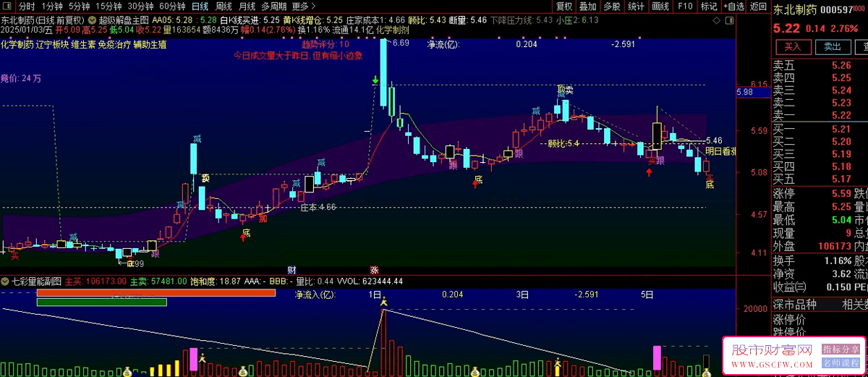The image size is (868, 377).
Task: Click the 财 event marker on time axis
Action: (x=292, y=268)
